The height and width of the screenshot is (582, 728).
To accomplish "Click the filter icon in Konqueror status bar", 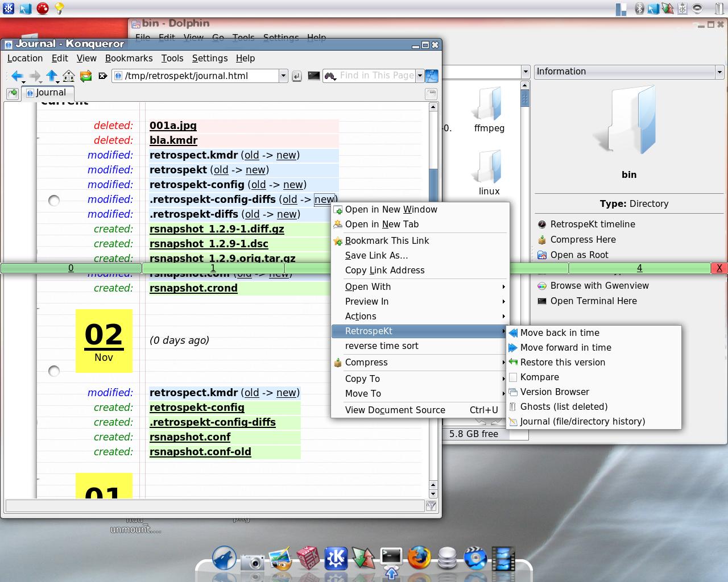I will [x=431, y=505].
